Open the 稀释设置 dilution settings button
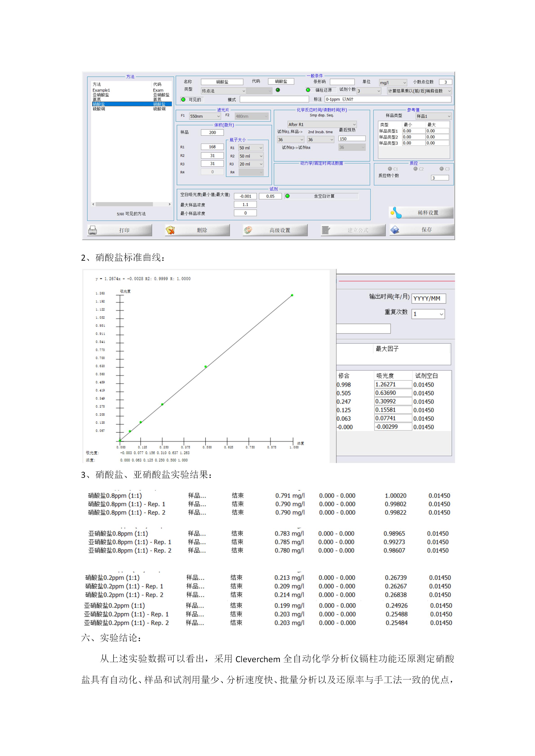Screen dimensions: 535x756 (421, 213)
